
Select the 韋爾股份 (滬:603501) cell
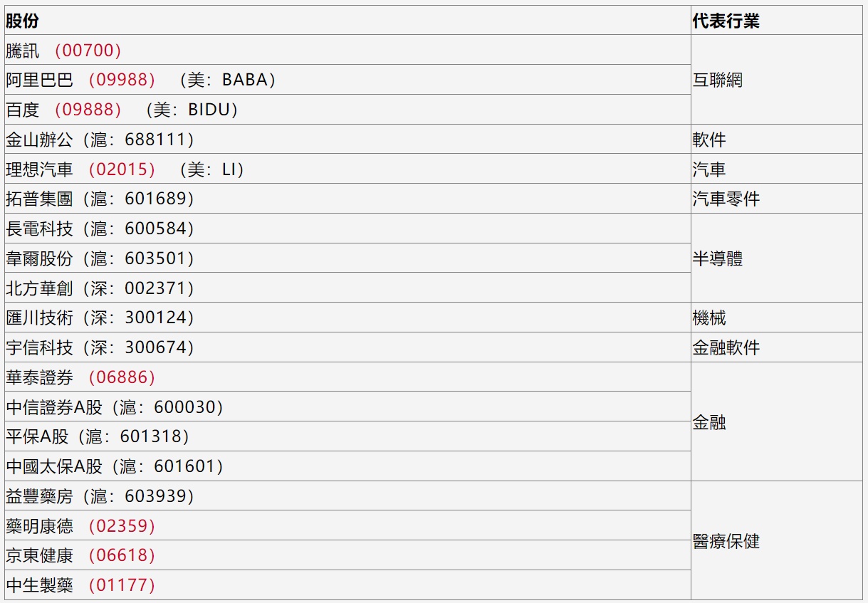[x=100, y=258]
